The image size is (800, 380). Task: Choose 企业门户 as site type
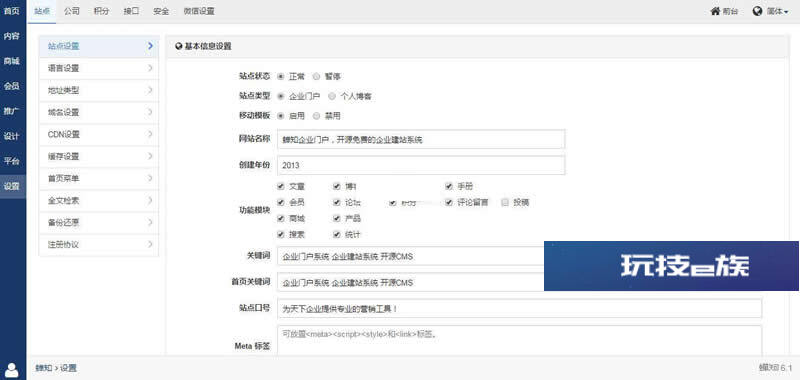point(281,96)
